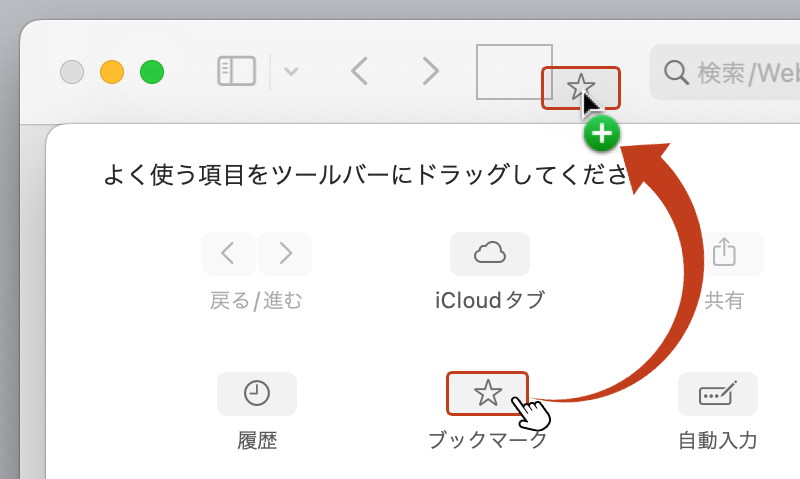800x479 pixels.
Task: Click the 履歴 label
Action: [x=257, y=440]
